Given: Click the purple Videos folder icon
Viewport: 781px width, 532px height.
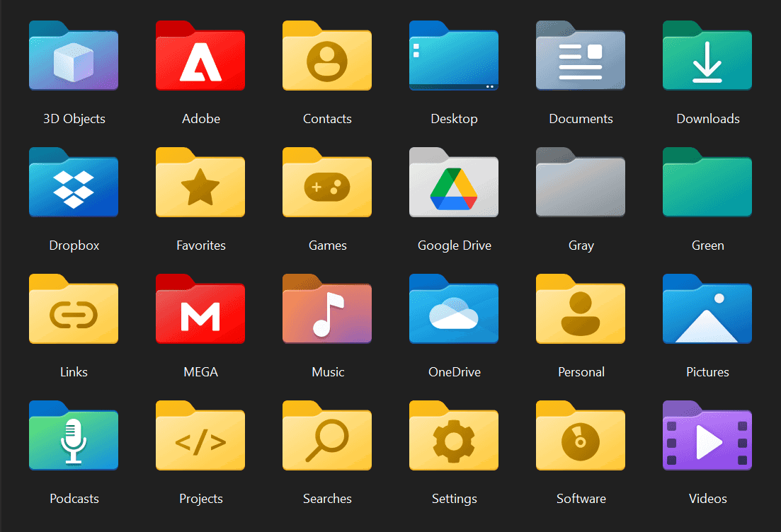Looking at the screenshot, I should (707, 436).
